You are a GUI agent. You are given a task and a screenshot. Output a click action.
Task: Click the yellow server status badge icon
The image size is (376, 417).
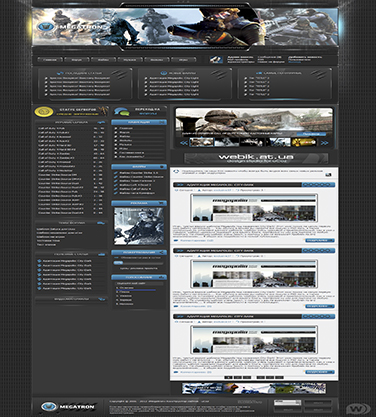pyautogui.click(x=44, y=111)
